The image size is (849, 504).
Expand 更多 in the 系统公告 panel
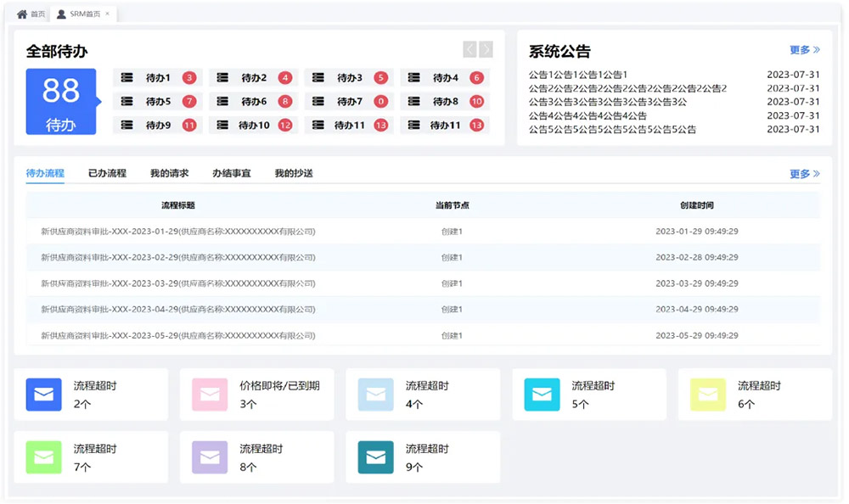tap(804, 51)
